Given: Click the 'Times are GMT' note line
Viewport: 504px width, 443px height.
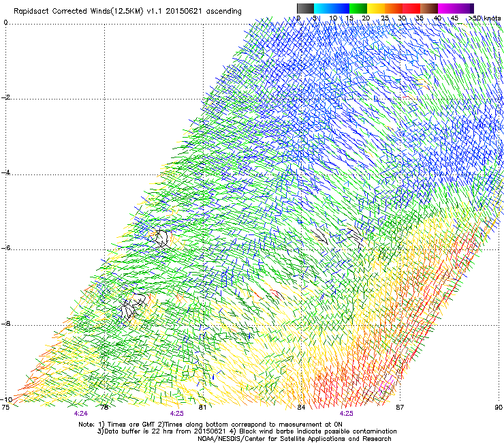Looking at the screenshot, I should 210,425.
